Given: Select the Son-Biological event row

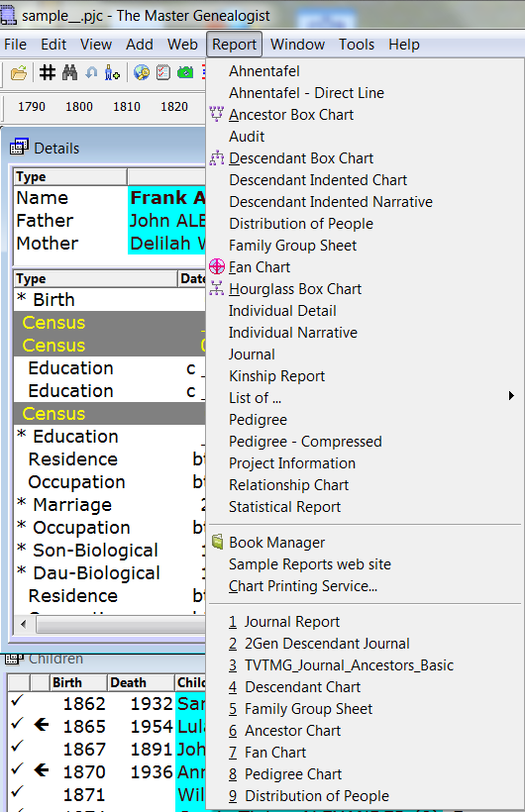Looking at the screenshot, I should coord(110,550).
